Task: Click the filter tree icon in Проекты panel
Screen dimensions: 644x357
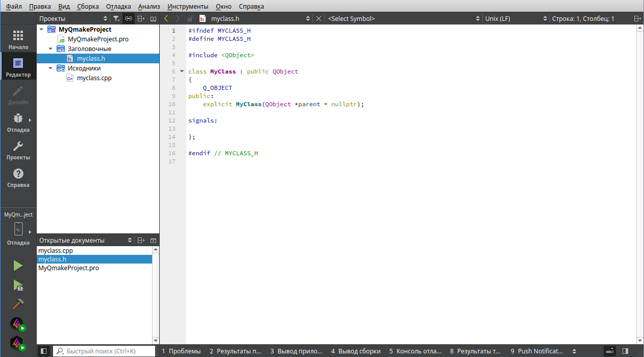Action: click(x=116, y=18)
